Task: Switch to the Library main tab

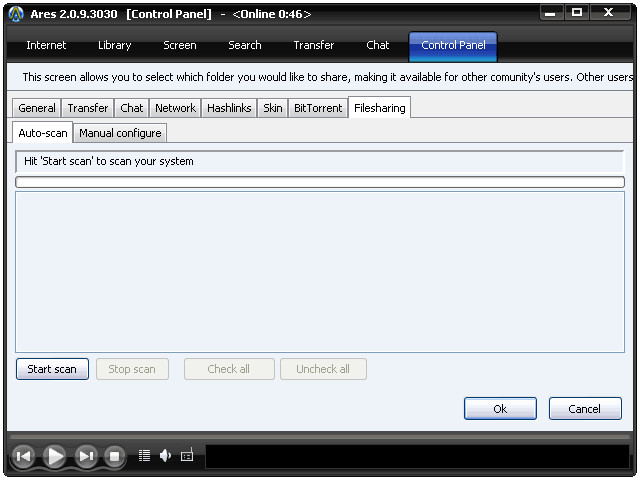Action: [115, 45]
